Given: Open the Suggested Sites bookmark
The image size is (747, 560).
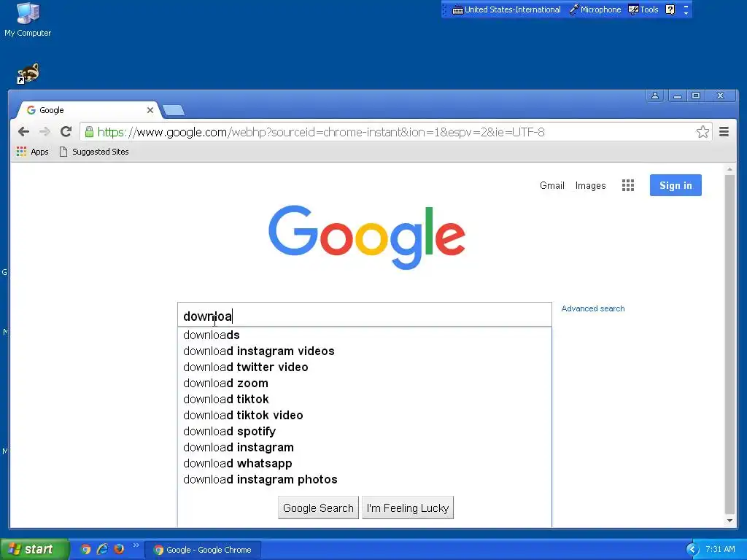Looking at the screenshot, I should (94, 152).
